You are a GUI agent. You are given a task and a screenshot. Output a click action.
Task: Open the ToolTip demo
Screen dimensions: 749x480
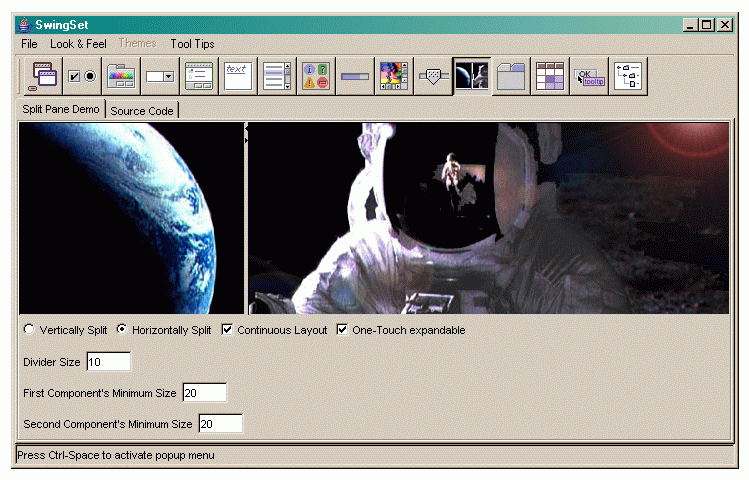pyautogui.click(x=589, y=76)
